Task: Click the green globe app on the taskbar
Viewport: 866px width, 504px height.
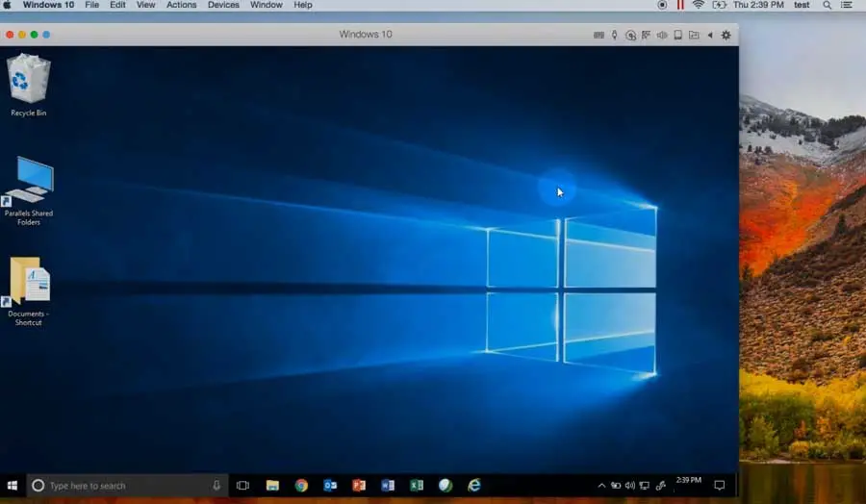Action: 446,486
